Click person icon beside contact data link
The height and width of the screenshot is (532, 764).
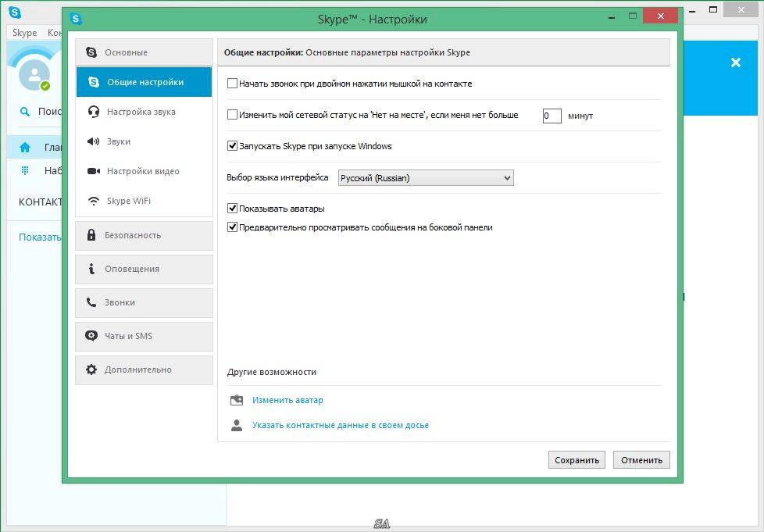tap(237, 425)
